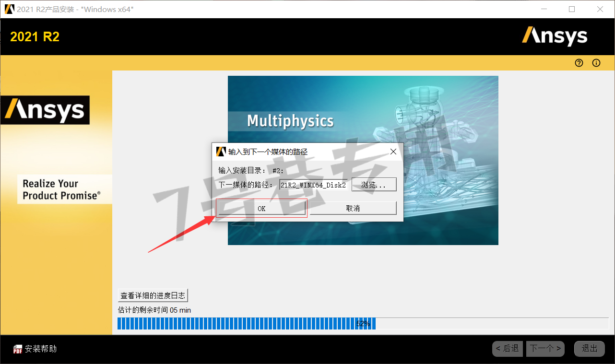
Task: Maximize the installer window
Action: pyautogui.click(x=572, y=9)
